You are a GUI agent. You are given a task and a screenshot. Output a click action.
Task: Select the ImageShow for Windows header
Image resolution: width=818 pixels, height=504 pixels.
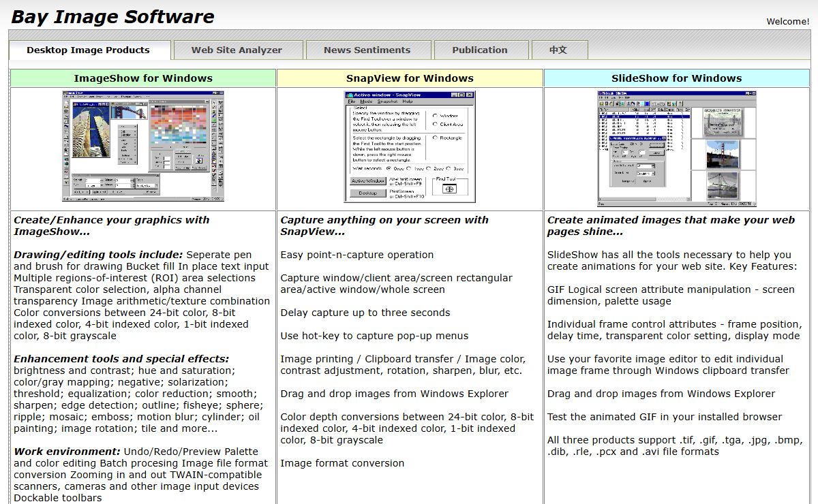coord(143,78)
